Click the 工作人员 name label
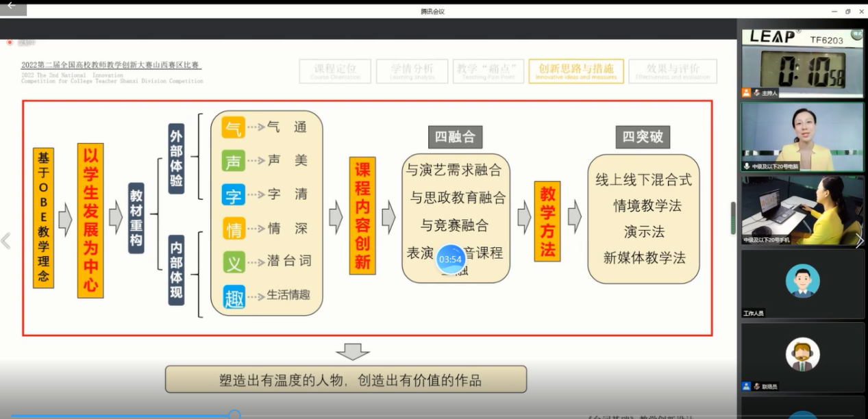 click(754, 313)
